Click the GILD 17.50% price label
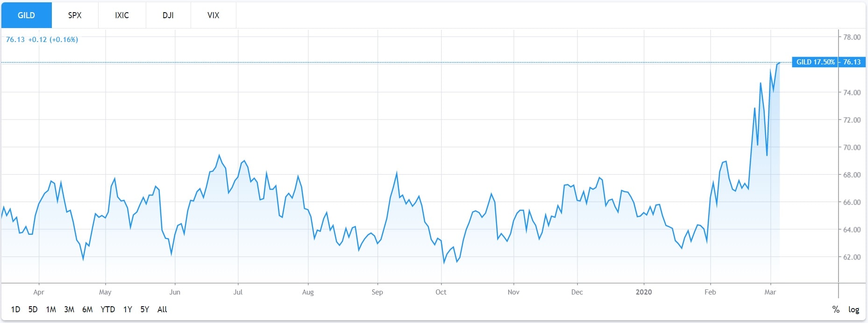Image resolution: width=868 pixels, height=323 pixels. pos(815,62)
